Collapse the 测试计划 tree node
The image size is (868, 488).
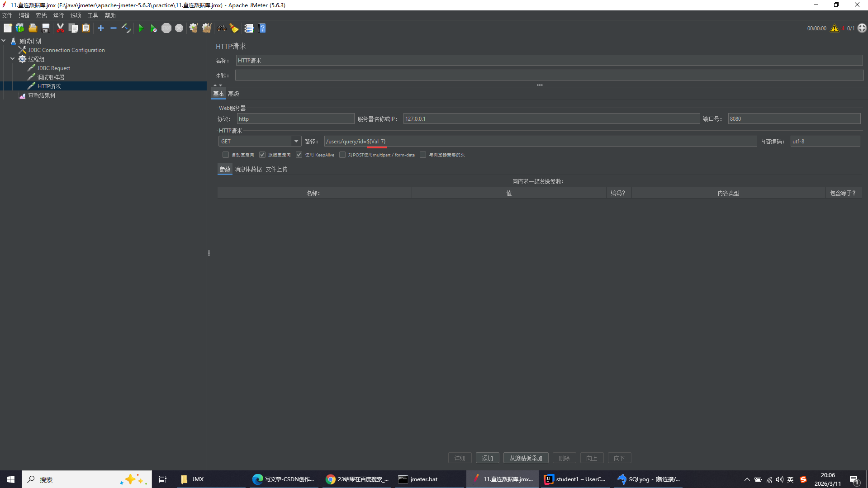click(4, 41)
